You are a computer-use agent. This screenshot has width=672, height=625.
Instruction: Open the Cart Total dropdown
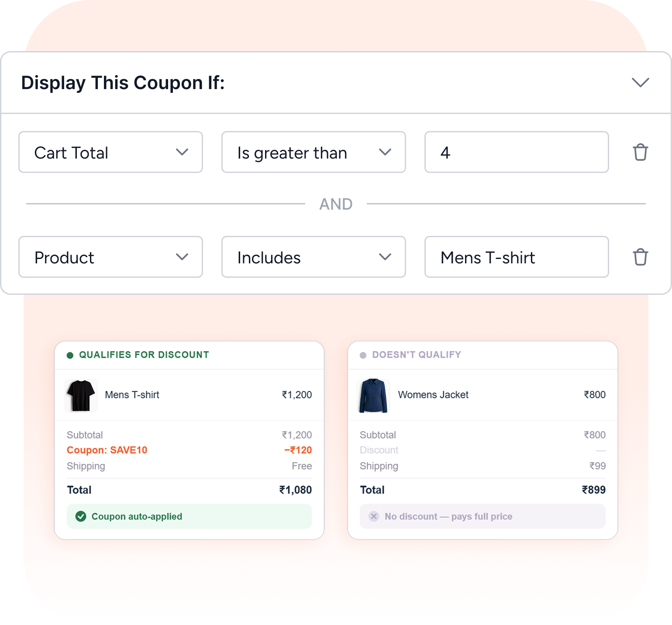110,152
